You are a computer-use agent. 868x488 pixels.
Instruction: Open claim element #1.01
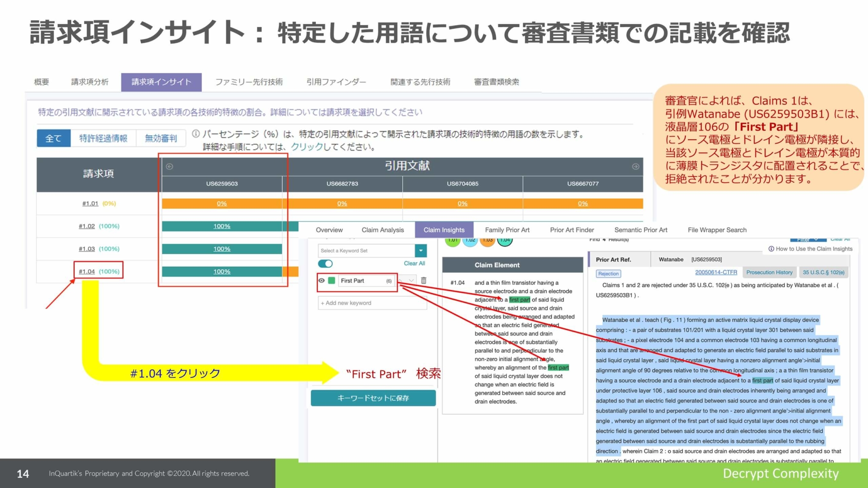tap(90, 203)
